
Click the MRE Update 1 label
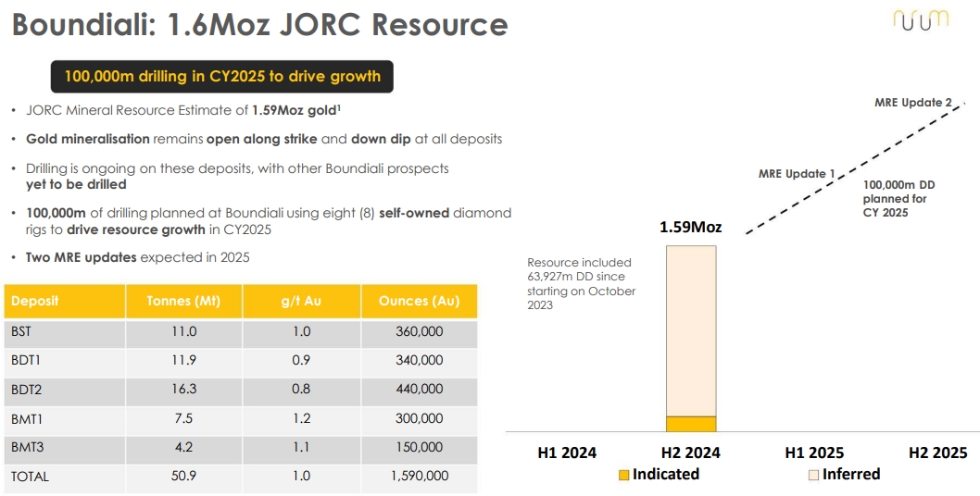pyautogui.click(x=797, y=174)
